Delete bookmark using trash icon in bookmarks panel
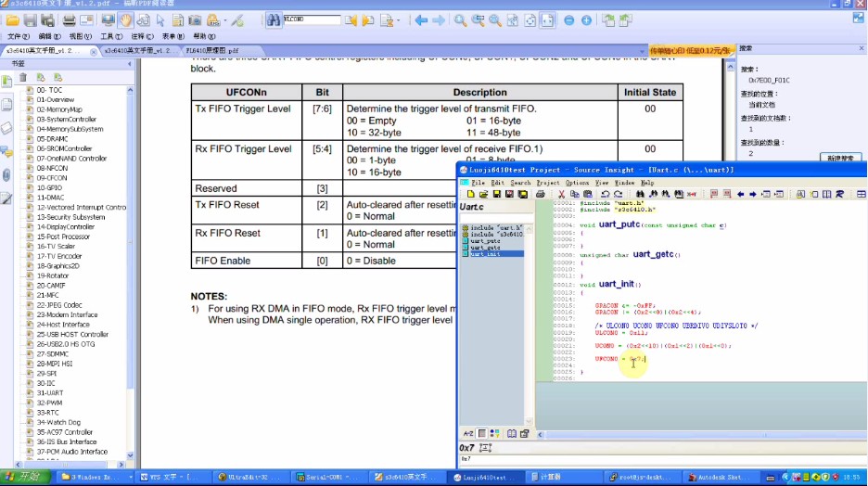 [x=23, y=78]
